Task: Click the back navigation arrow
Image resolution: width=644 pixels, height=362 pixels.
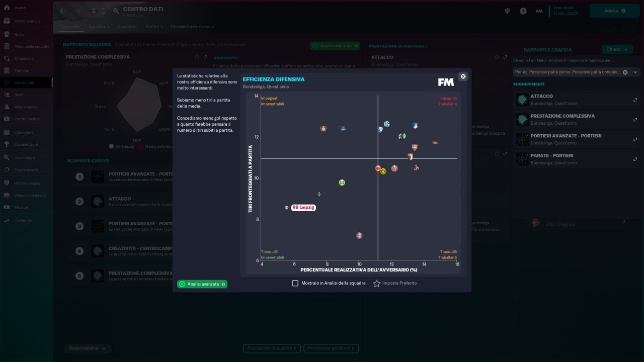Action: pyautogui.click(x=63, y=11)
